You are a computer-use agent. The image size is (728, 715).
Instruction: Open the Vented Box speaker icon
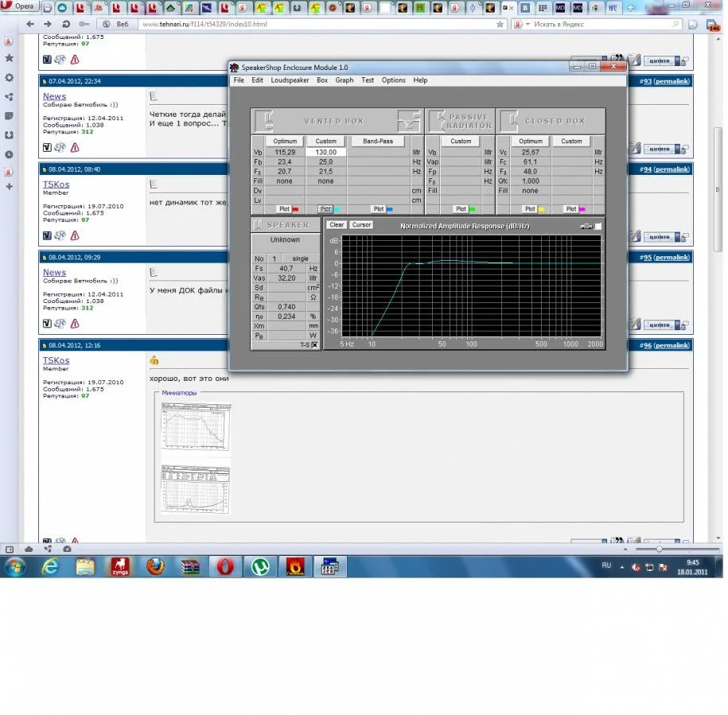point(265,121)
